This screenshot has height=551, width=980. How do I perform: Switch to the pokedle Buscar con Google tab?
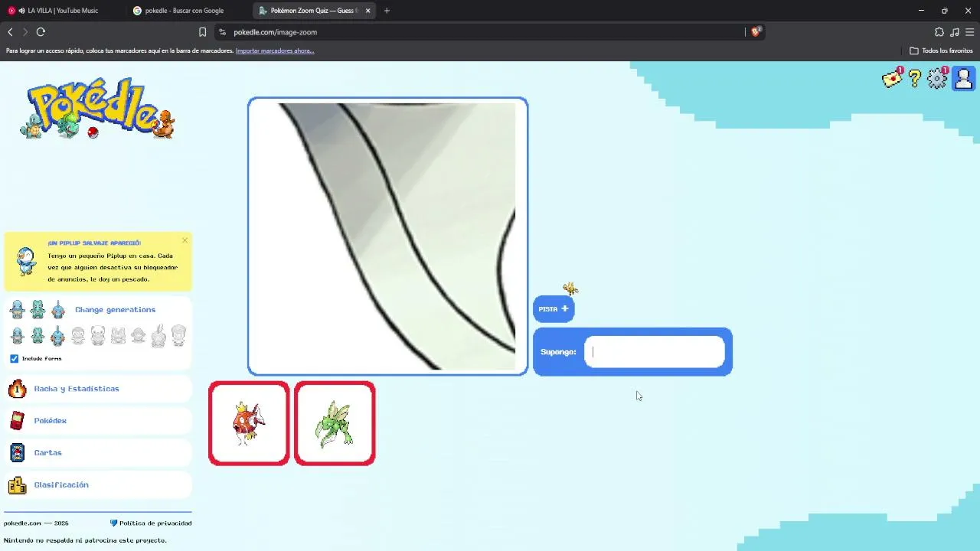point(188,11)
